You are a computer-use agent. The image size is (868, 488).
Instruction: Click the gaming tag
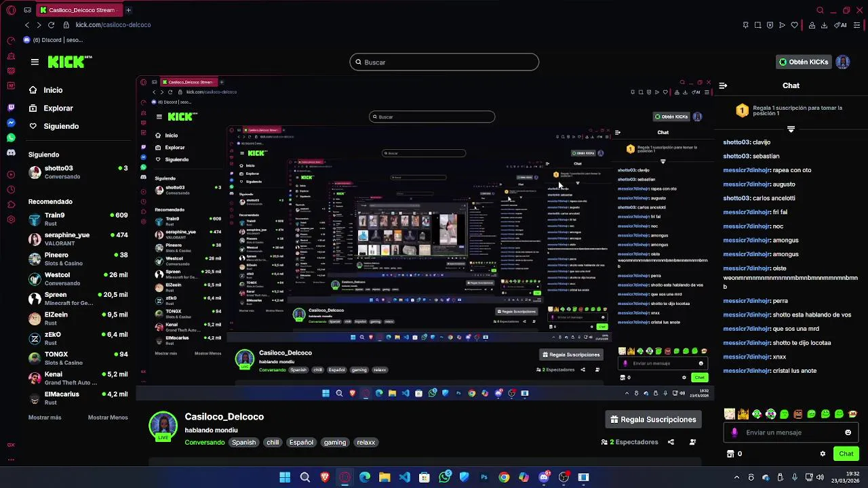(335, 443)
